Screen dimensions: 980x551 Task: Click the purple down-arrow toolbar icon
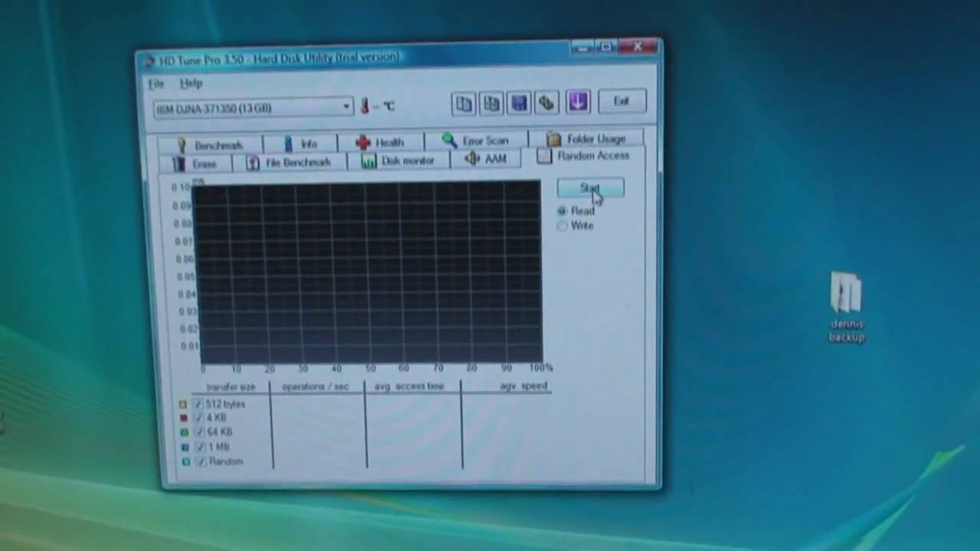(x=577, y=102)
